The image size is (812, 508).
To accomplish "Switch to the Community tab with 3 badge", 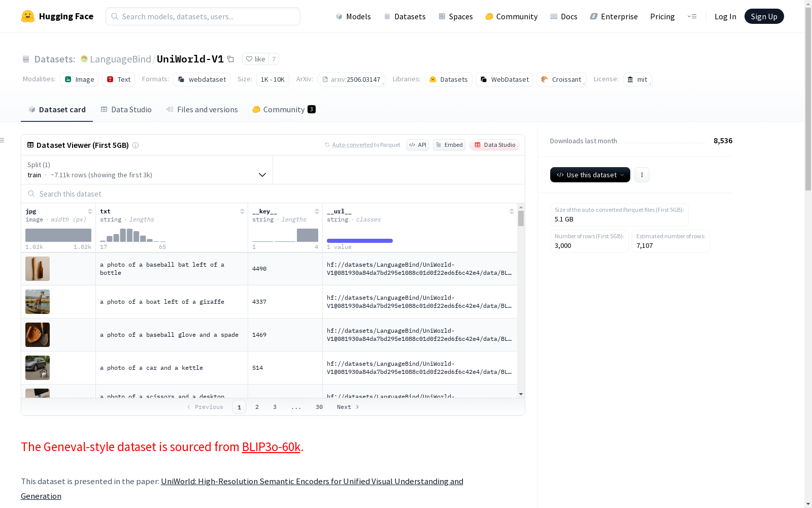I will point(284,110).
